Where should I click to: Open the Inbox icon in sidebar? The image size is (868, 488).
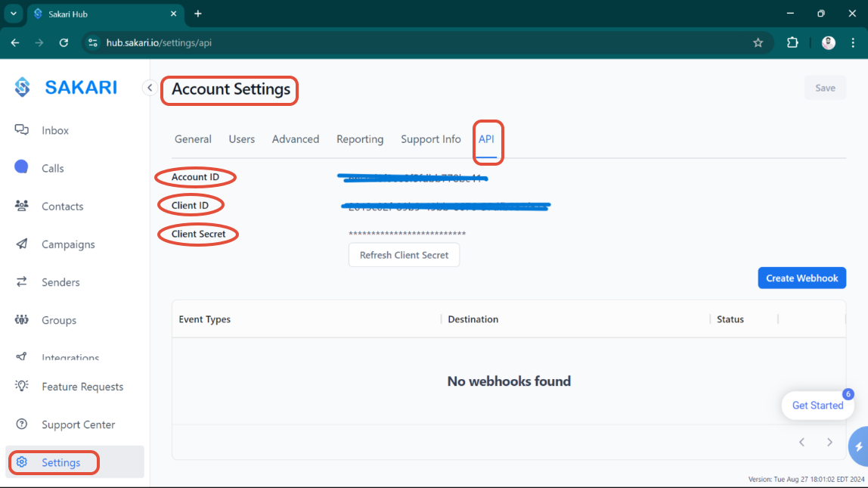22,130
